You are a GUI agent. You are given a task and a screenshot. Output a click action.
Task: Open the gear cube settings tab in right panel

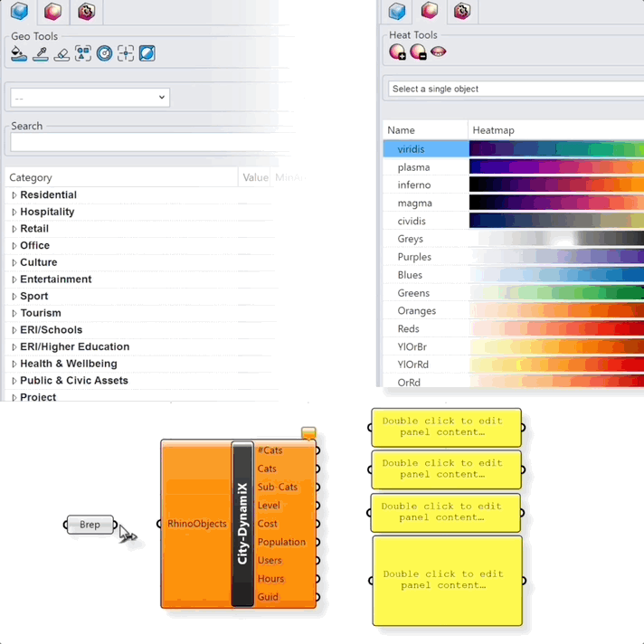point(462,12)
